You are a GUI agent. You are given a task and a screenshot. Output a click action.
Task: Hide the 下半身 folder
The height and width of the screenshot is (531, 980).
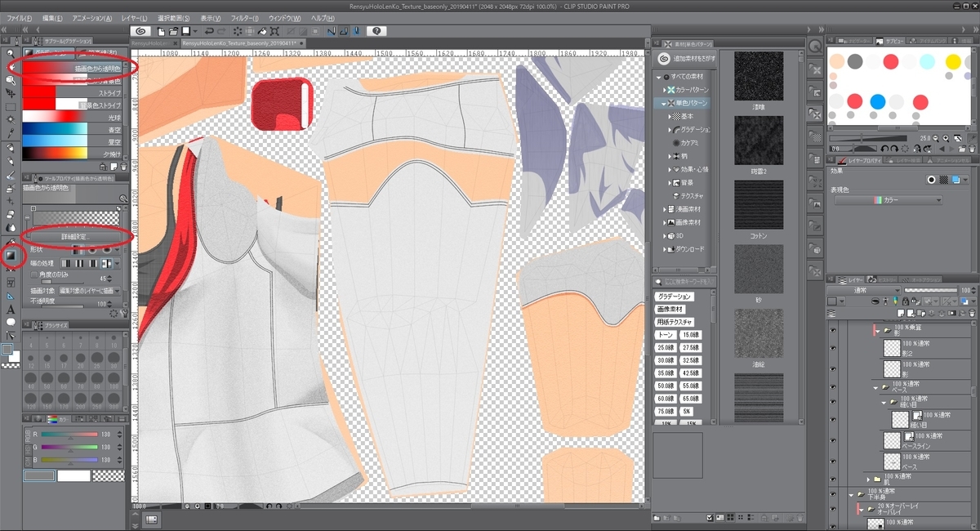point(834,494)
